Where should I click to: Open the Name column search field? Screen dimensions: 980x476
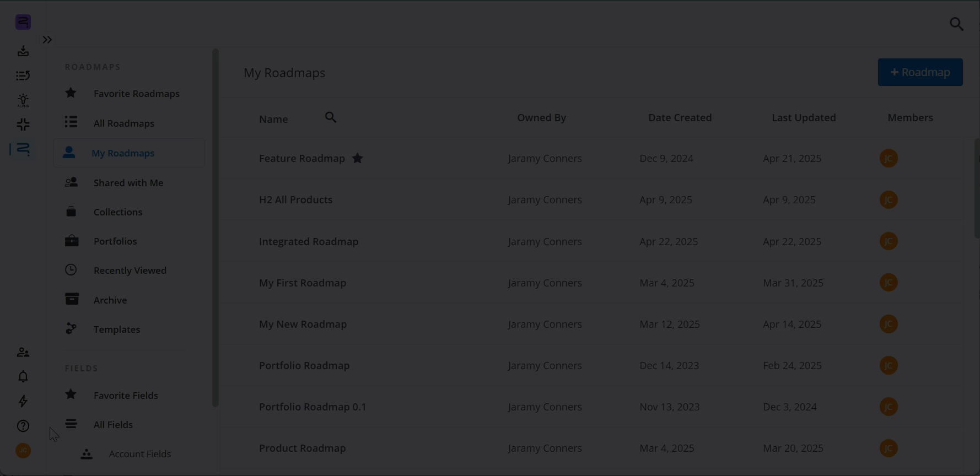pos(331,117)
